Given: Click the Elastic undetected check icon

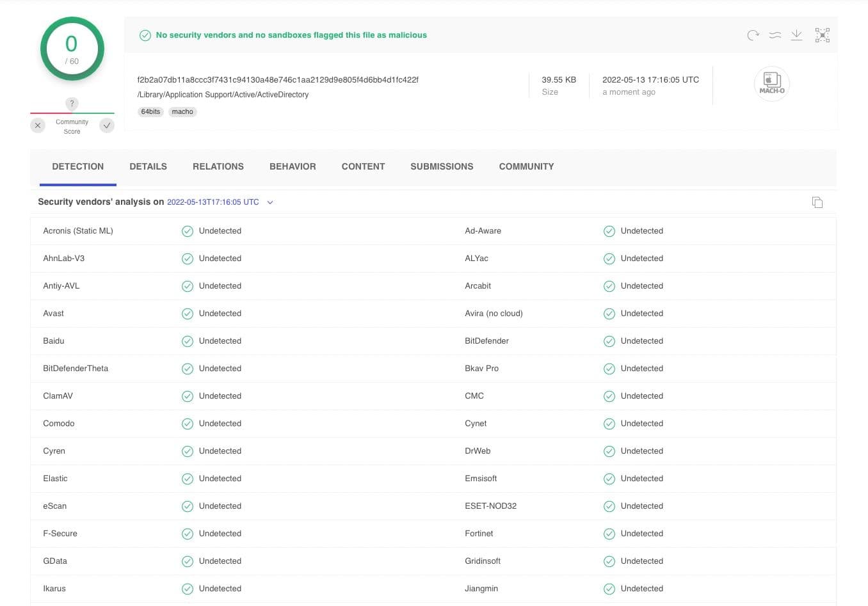Looking at the screenshot, I should pos(188,479).
